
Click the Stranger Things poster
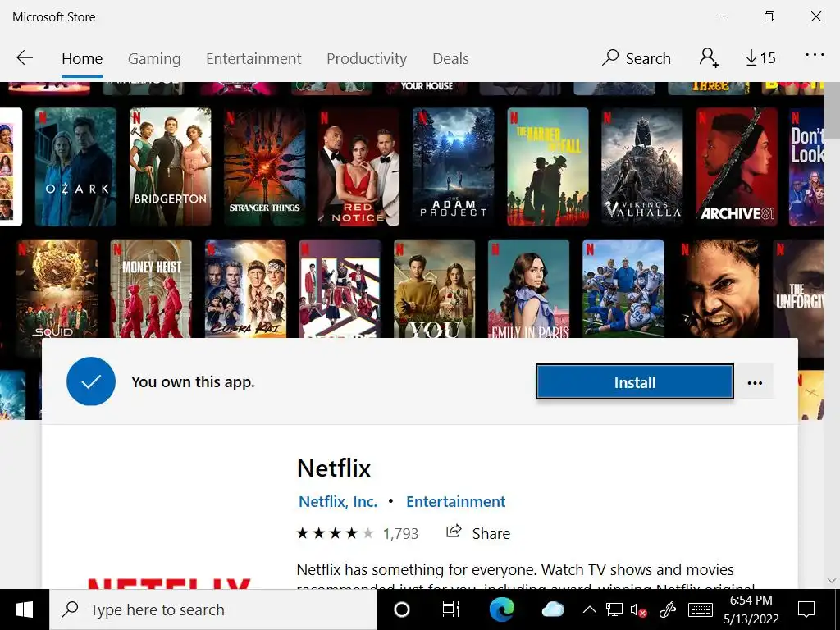pyautogui.click(x=265, y=167)
